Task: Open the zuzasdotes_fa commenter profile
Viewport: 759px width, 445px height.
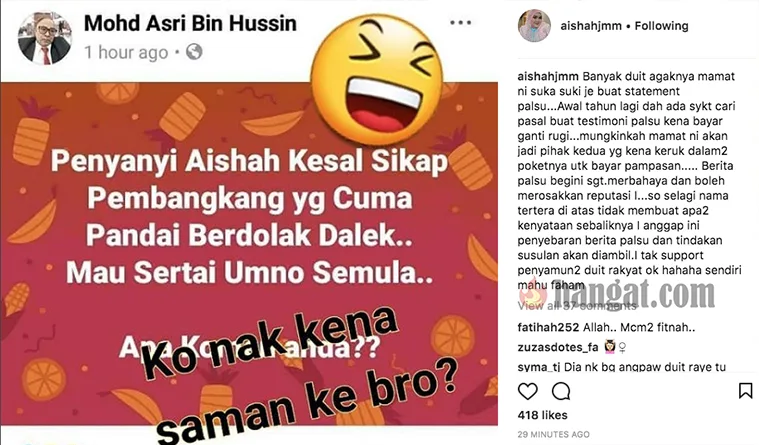Action: pyautogui.click(x=558, y=347)
